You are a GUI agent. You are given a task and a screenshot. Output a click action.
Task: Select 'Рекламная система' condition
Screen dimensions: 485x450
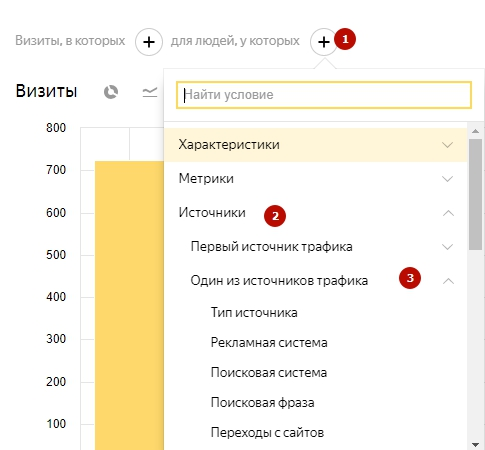[x=269, y=343]
